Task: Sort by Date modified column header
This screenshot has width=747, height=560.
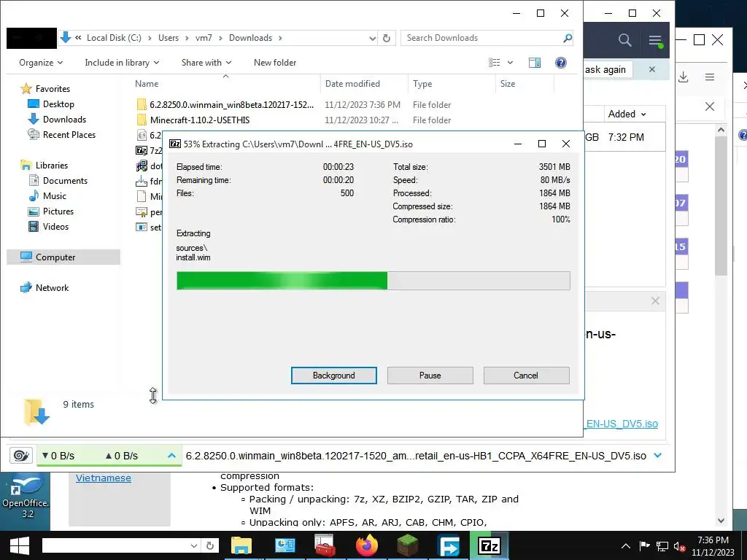Action: click(x=352, y=84)
